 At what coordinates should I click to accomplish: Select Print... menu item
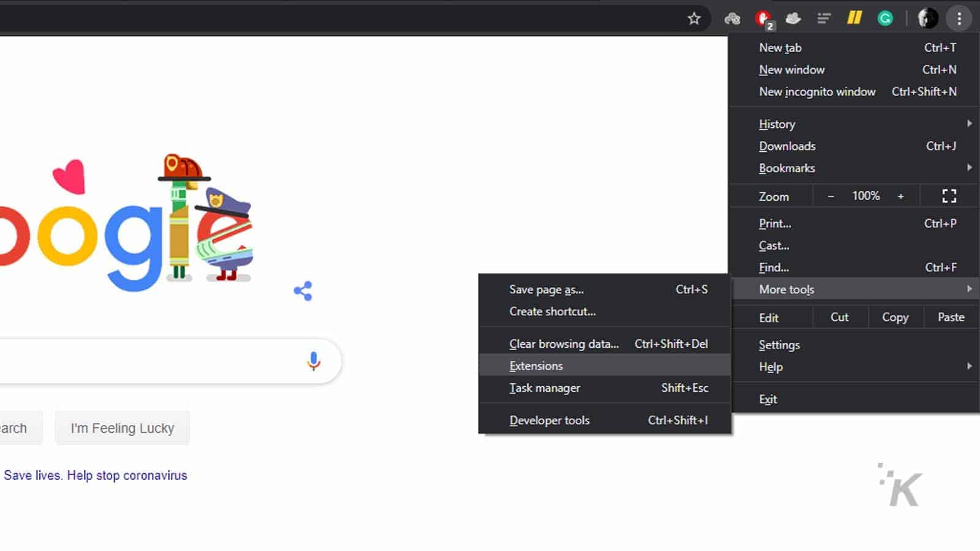854,223
